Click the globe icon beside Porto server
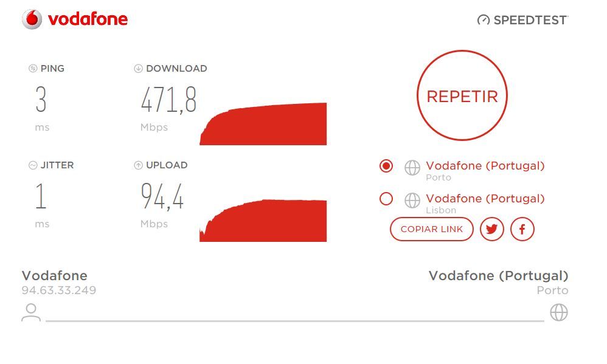Viewport: 607px width, 364px height. (412, 168)
